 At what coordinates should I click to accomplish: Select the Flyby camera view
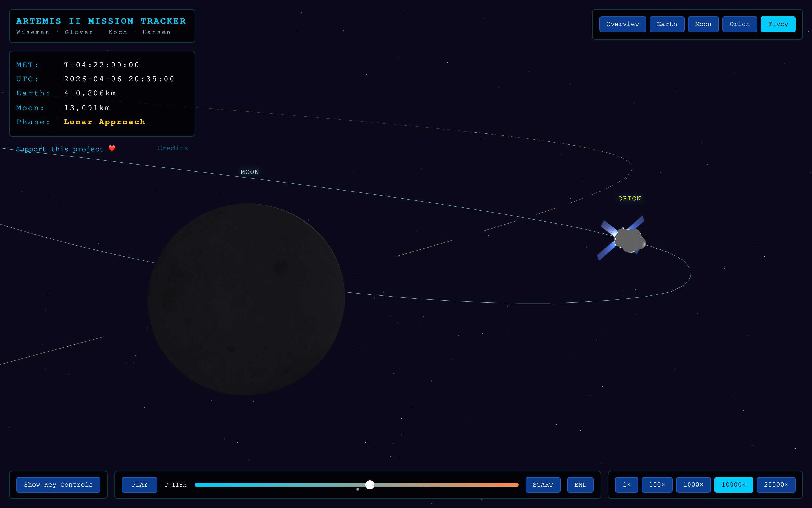[x=778, y=24]
